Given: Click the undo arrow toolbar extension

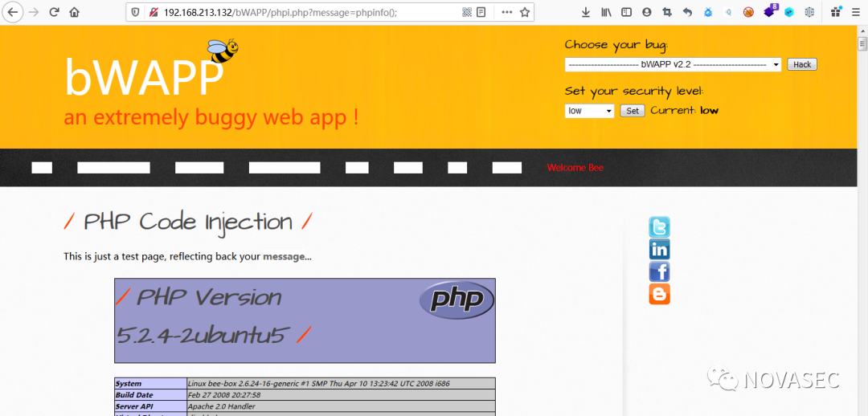Looking at the screenshot, I should 687,12.
